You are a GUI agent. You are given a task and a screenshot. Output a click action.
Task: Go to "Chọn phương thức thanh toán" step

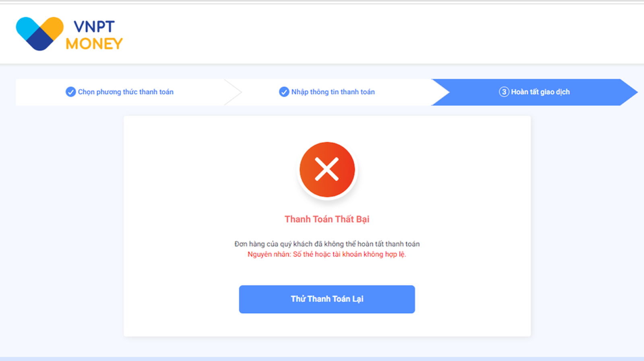[126, 92]
